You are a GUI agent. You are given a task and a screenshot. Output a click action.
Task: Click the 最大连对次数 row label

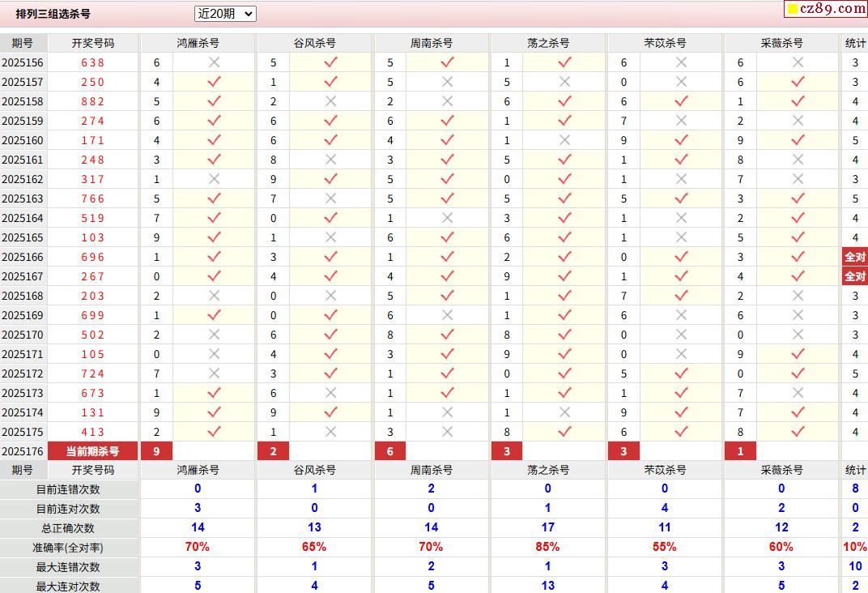point(68,587)
